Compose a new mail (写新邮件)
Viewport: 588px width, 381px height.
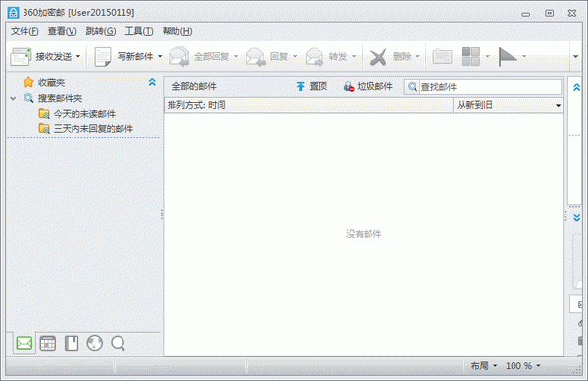pos(123,57)
